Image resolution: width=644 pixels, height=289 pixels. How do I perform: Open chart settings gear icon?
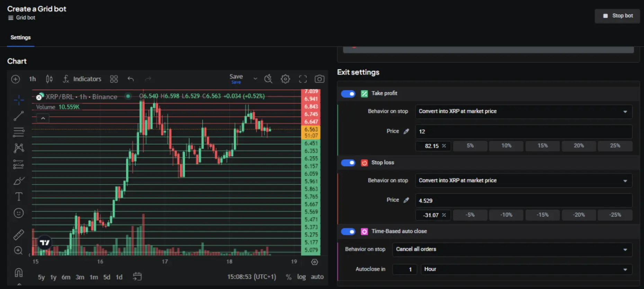pyautogui.click(x=285, y=79)
